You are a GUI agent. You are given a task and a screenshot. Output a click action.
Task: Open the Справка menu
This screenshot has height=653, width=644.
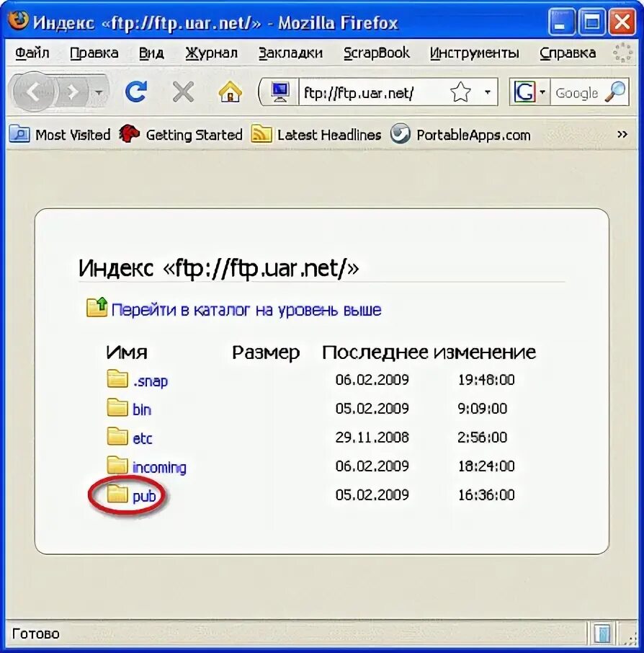coord(568,53)
